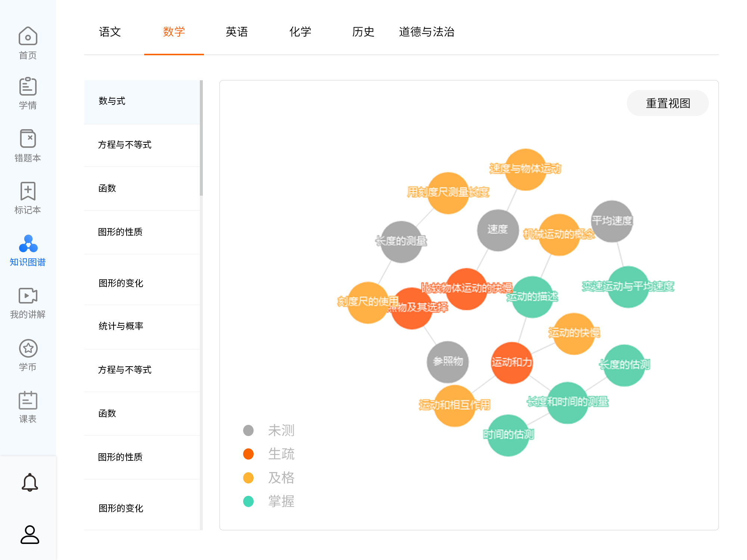Click the 变速运动与平均速度 node

pos(628,287)
